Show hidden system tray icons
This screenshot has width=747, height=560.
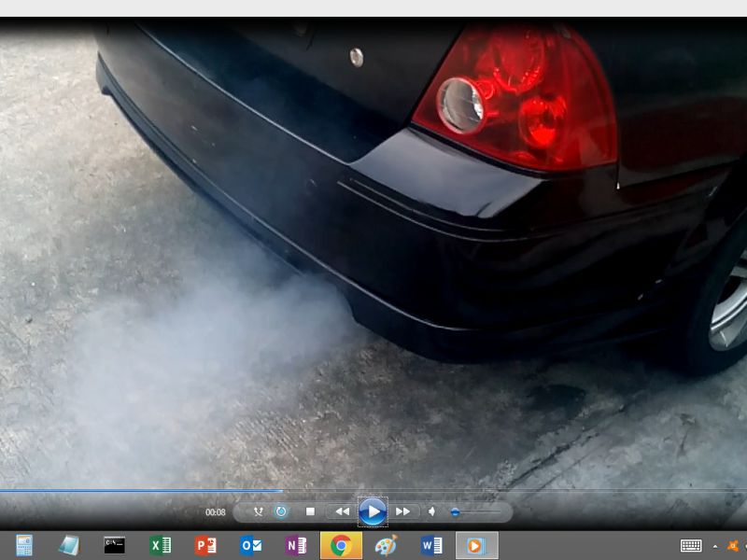(715, 546)
